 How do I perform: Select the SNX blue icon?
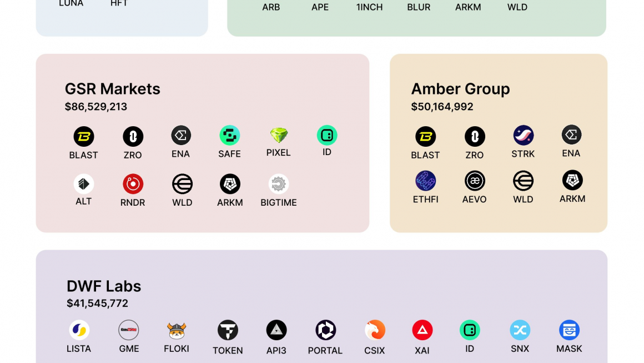[520, 330]
